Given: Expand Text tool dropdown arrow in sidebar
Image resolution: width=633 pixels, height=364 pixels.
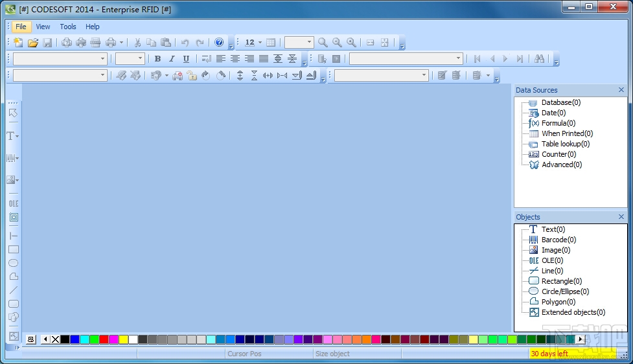Looking at the screenshot, I should pyautogui.click(x=17, y=137).
